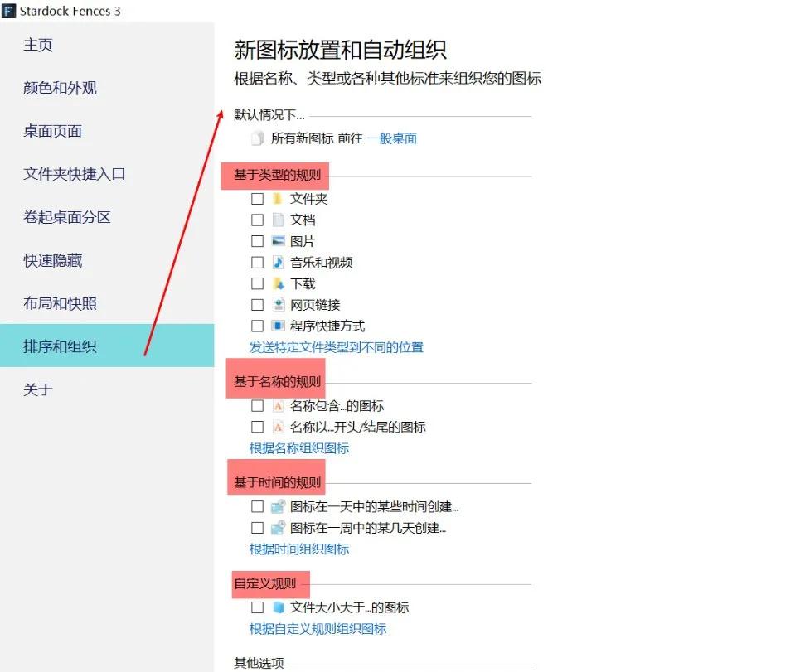
Task: Click the picture icon beside 图片
Action: tap(279, 241)
